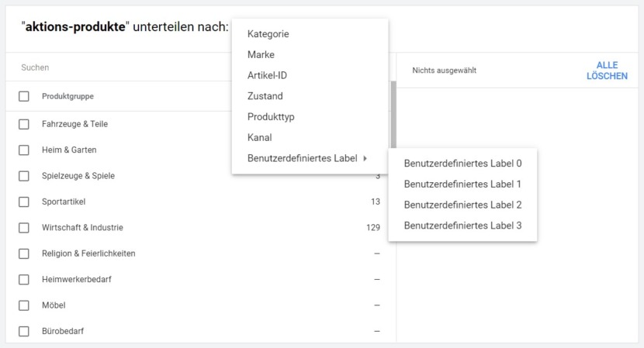Click the submenu arrow beside Benutzerdefiniertes Label
Image resolution: width=644 pixels, height=348 pixels.
(365, 158)
